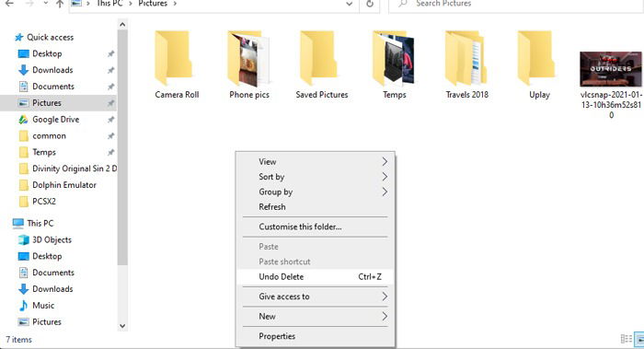This screenshot has width=644, height=349.
Task: Click the '7 items' status bar text
Action: coord(19,340)
